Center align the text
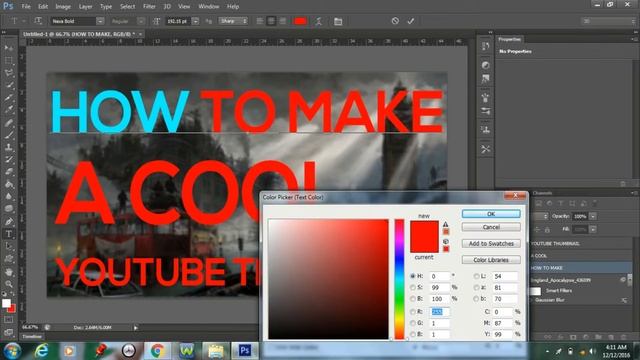 click(271, 21)
